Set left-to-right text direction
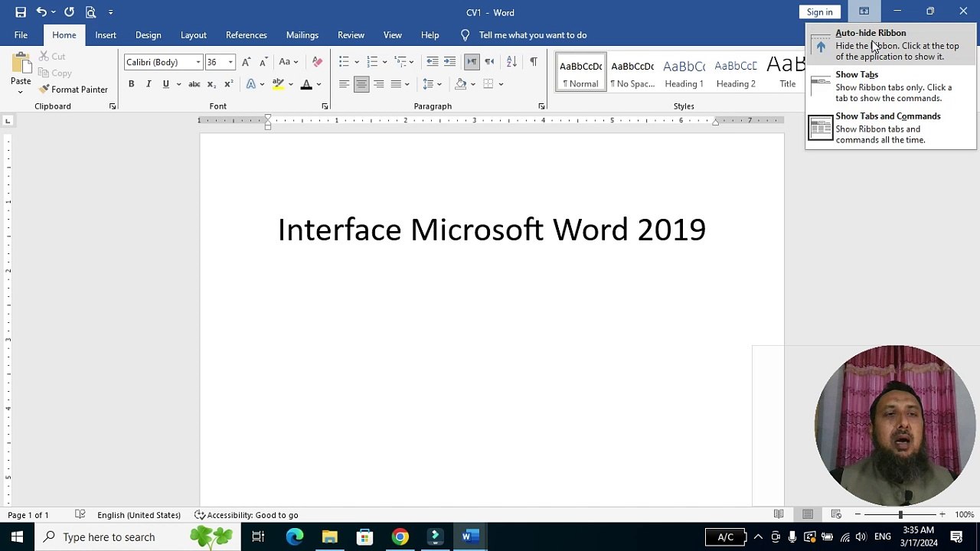This screenshot has height=551, width=980. pyautogui.click(x=472, y=62)
